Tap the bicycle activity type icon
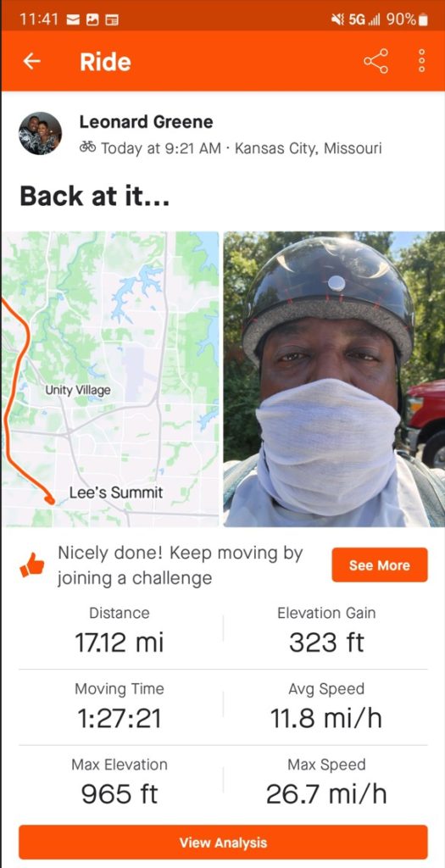Screen dimensions: 445x868 coord(87,147)
